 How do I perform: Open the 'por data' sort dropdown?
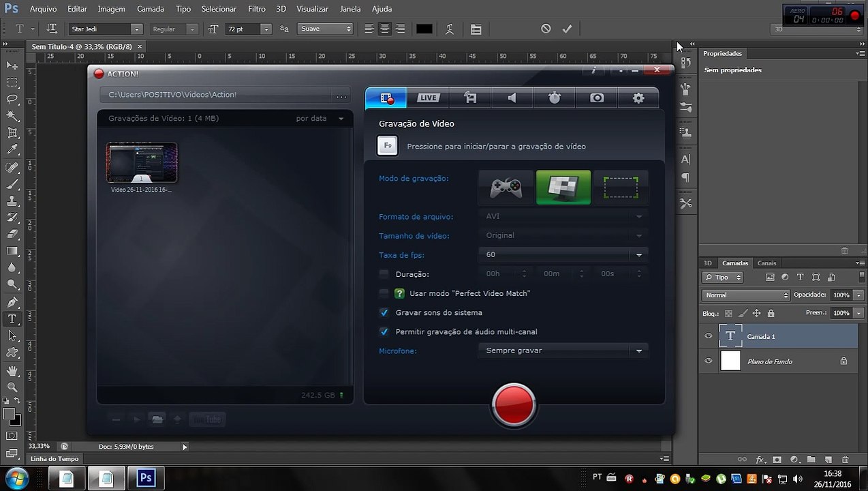point(320,119)
